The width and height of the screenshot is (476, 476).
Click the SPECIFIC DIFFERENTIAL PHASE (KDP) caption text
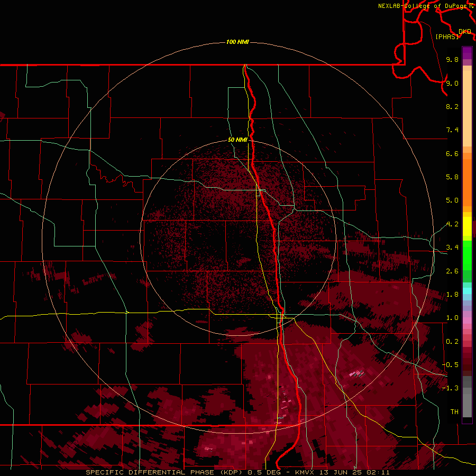coord(165,472)
